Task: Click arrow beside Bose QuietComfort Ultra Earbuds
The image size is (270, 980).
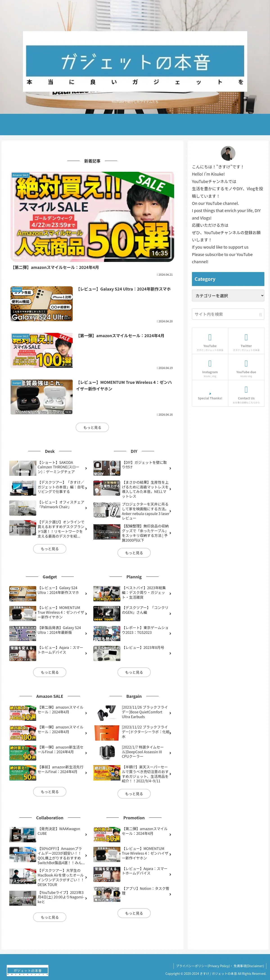Action: pos(170,713)
